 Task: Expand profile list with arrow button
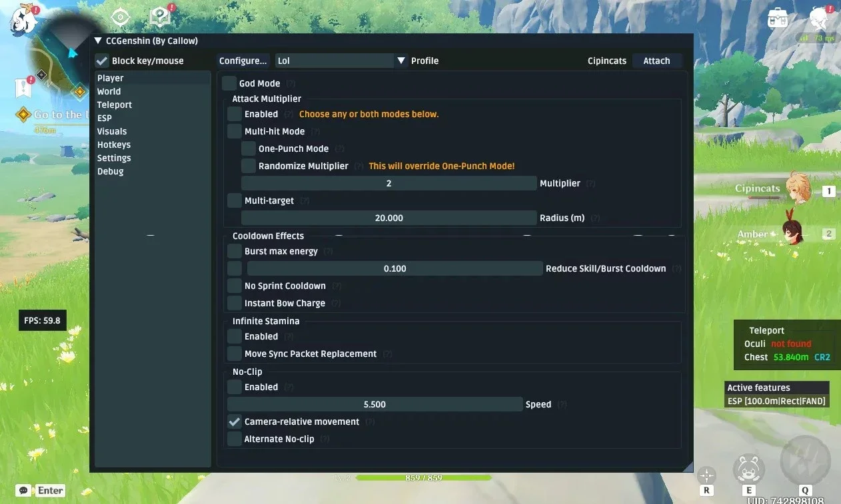401,61
